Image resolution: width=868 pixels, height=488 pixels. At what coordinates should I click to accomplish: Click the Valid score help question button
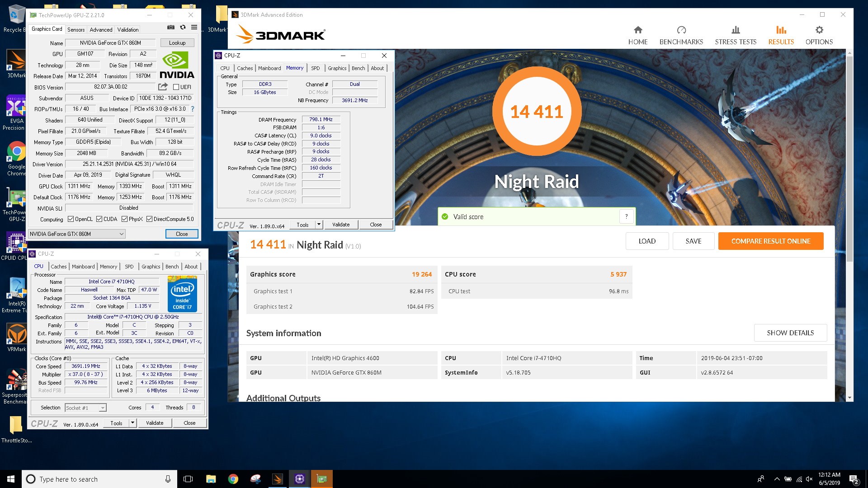(x=626, y=216)
